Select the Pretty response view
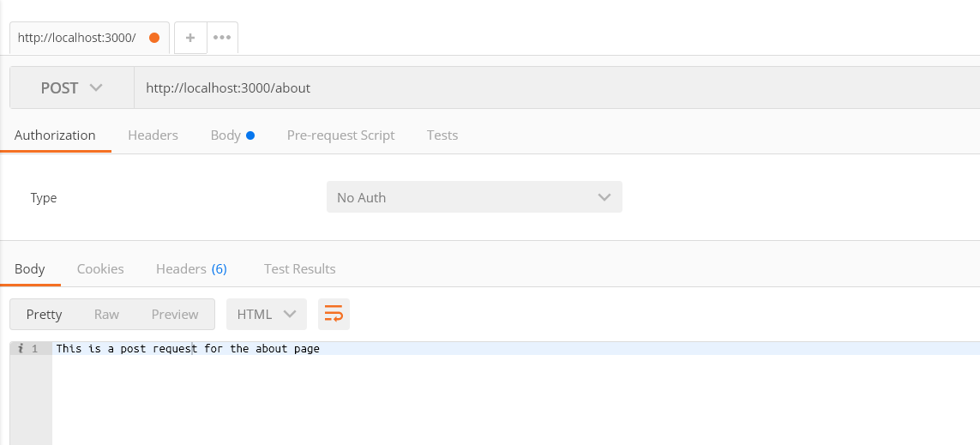This screenshot has width=980, height=445. click(x=45, y=314)
